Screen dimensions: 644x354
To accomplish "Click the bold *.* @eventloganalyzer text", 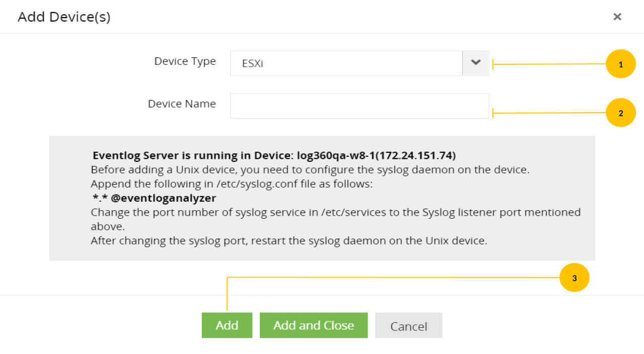I will (x=153, y=198).
